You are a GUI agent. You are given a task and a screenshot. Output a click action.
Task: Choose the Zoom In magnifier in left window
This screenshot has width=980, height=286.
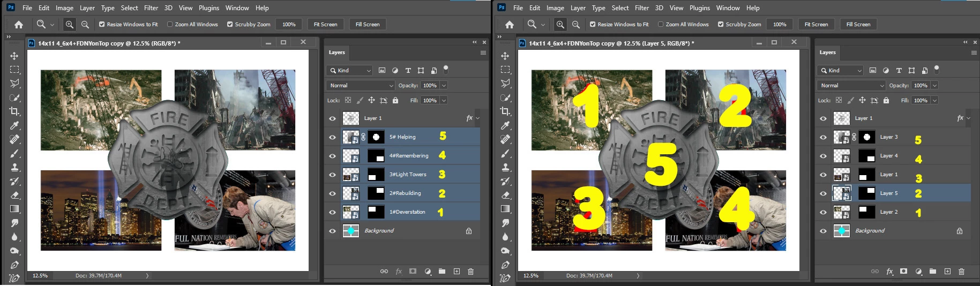click(x=70, y=24)
